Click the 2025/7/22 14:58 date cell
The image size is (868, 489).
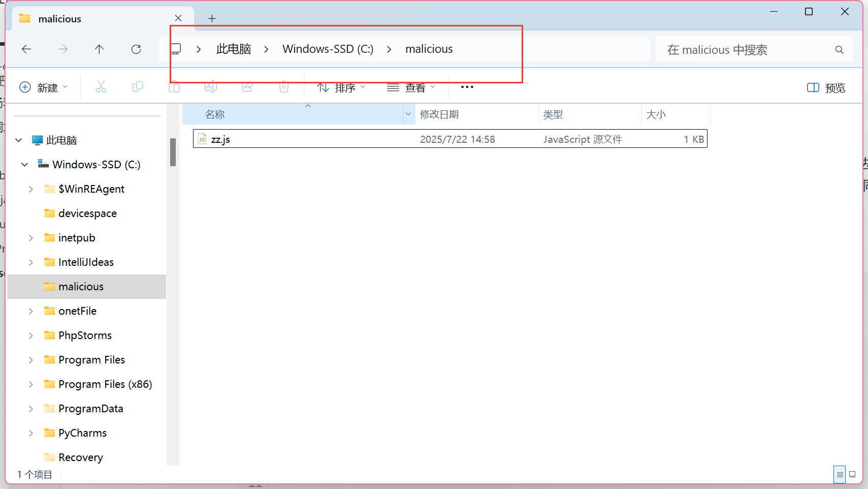pos(458,139)
